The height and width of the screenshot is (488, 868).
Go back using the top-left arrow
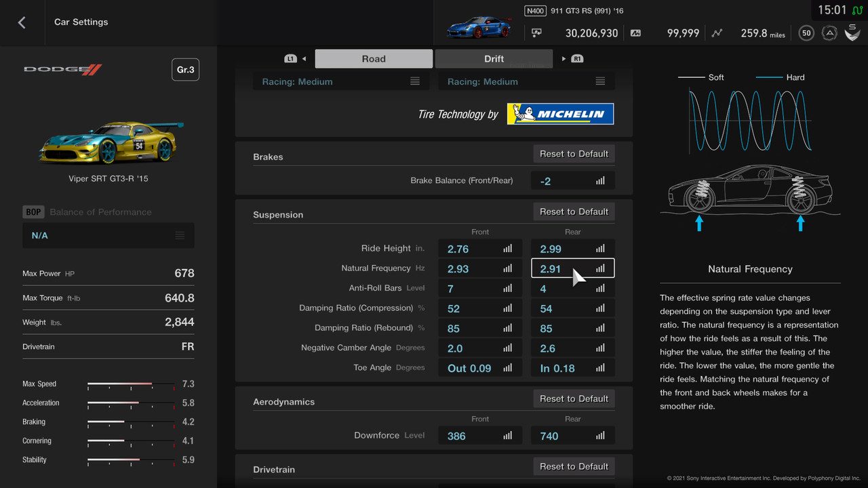coord(22,22)
